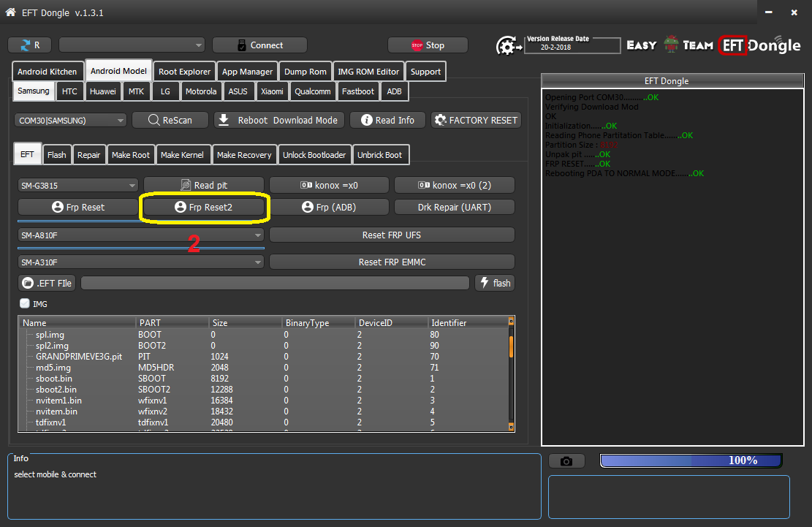This screenshot has width=812, height=527.
Task: Click the FACTORY RESET button
Action: [x=476, y=120]
